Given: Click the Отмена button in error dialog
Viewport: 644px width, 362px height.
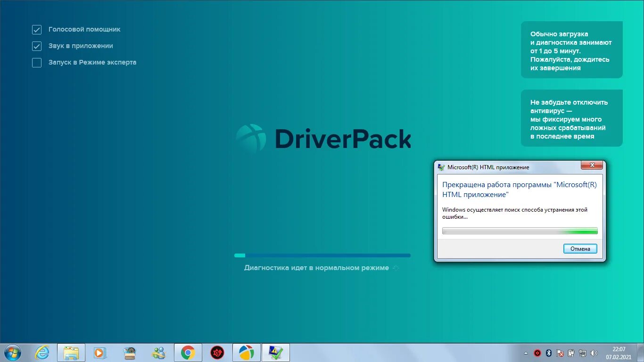Looking at the screenshot, I should click(580, 249).
